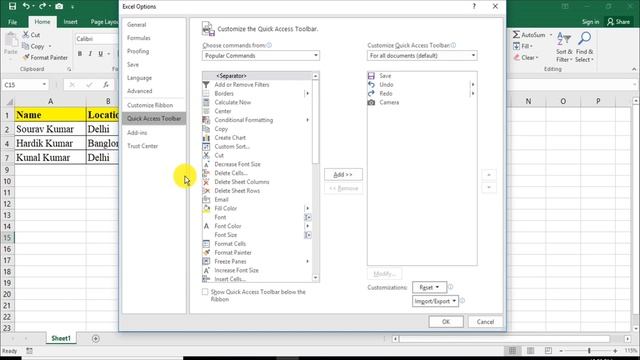Expand the Font Size combo indicator

click(308, 235)
